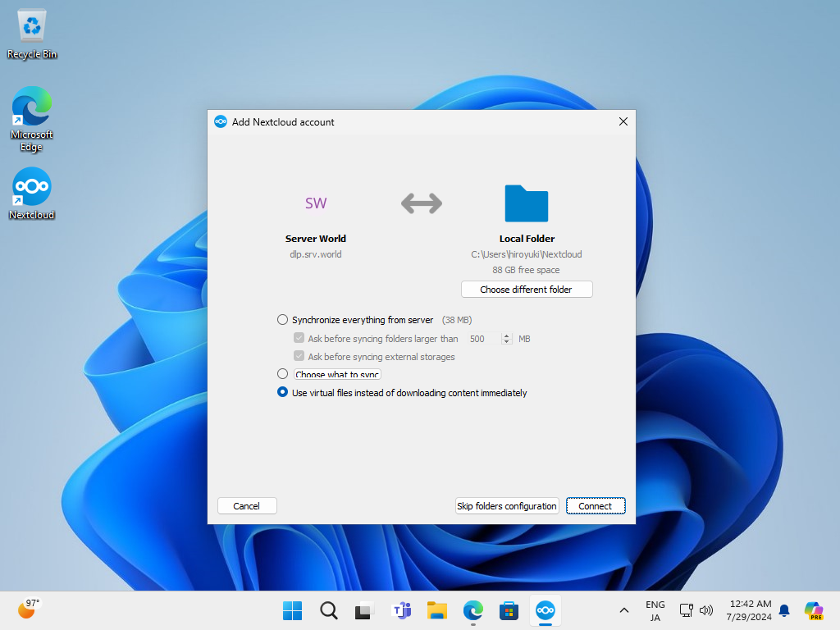Screen dimensions: 840x630
Task: Open ENG JA language switcher
Action: click(655, 610)
